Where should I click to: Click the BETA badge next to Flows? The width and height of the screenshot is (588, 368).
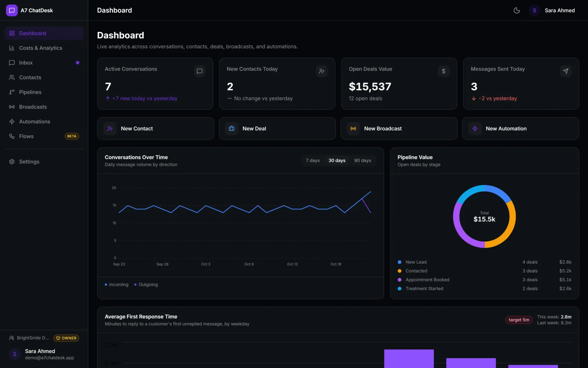tap(72, 136)
